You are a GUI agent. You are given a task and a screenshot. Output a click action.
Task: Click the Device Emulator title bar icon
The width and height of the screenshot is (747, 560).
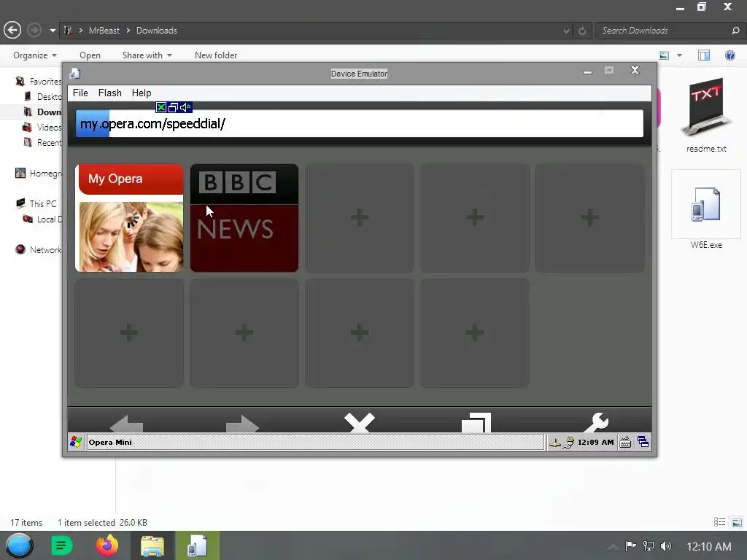[x=75, y=74]
